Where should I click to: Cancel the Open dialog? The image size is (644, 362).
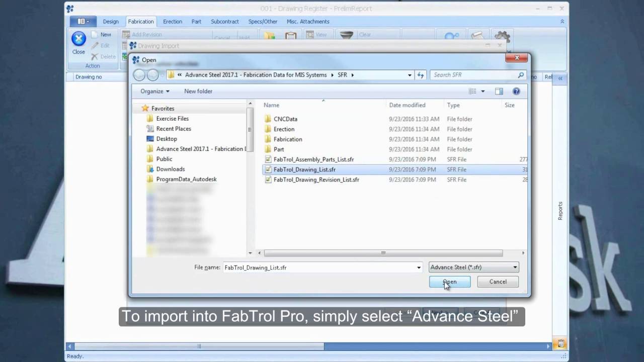(x=498, y=282)
